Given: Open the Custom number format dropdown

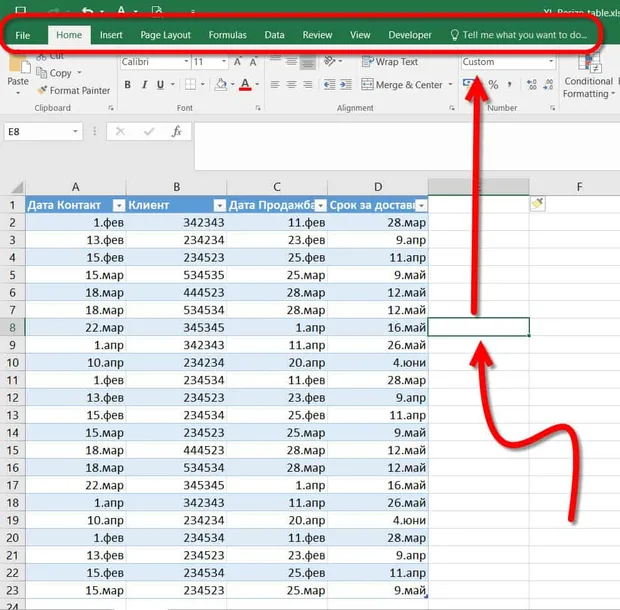Looking at the screenshot, I should (x=551, y=62).
